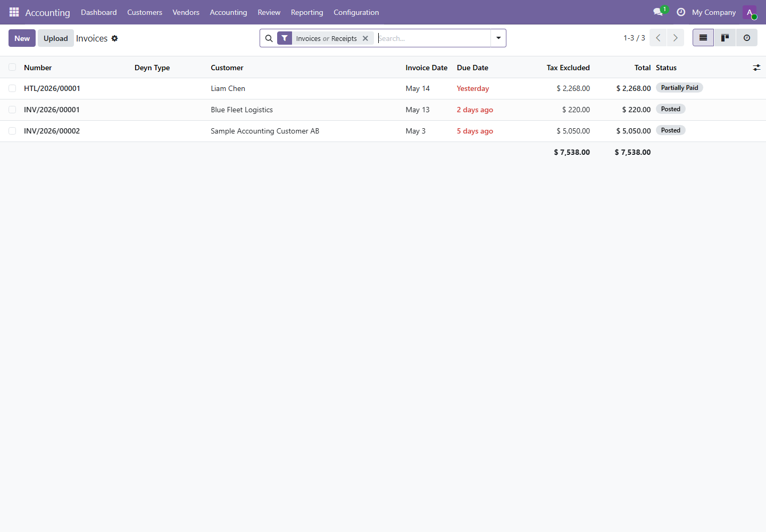Select the INV/2026/00002 row checkbox

click(x=12, y=131)
